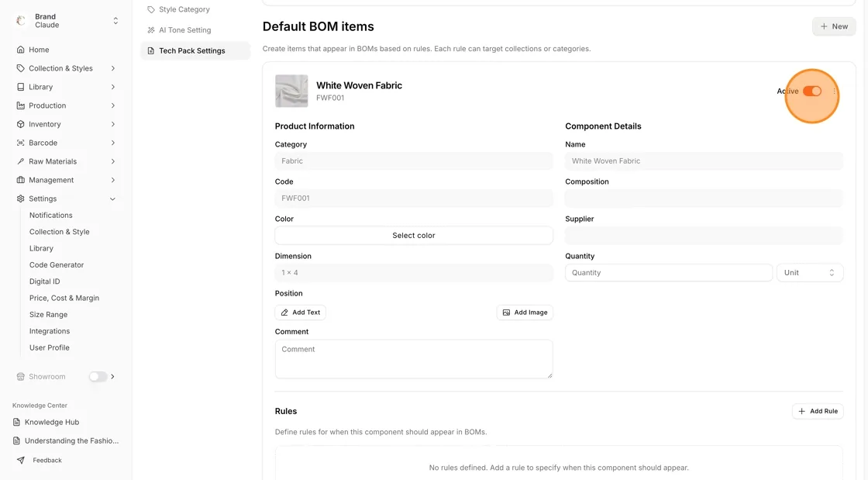868x480 pixels.
Task: Open the Brand Claude workspace switcher
Action: click(115, 20)
